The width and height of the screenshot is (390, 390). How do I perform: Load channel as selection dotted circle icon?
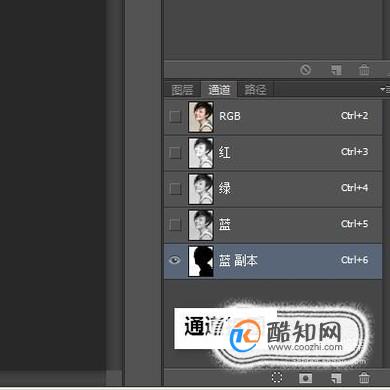277,378
